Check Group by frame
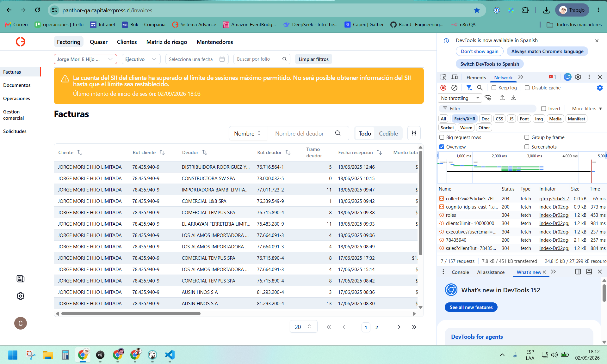This screenshot has height=364, width=607. tap(527, 137)
